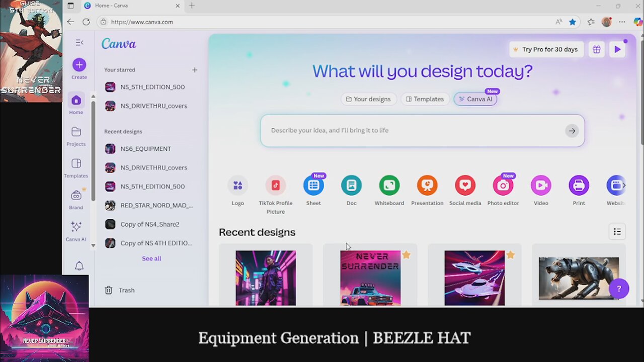Click the Copilot icon in browser toolbar
Viewport: 644px width, 362px height.
point(637,22)
